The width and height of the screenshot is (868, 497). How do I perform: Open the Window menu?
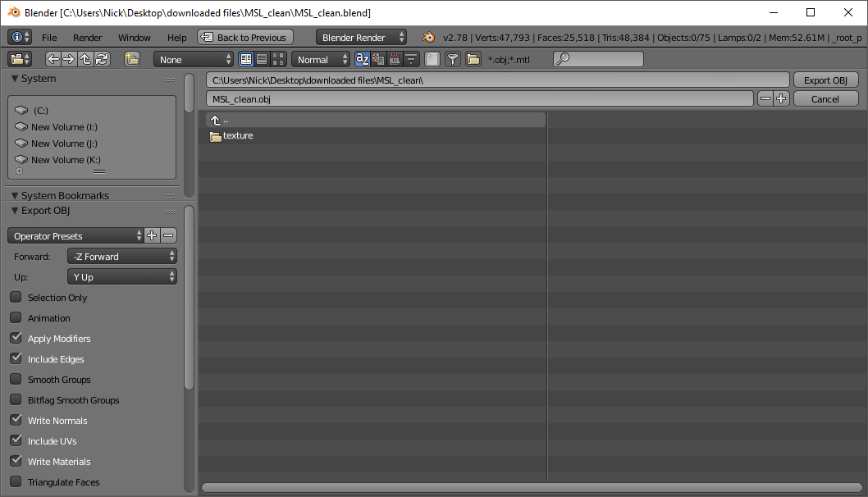click(134, 38)
